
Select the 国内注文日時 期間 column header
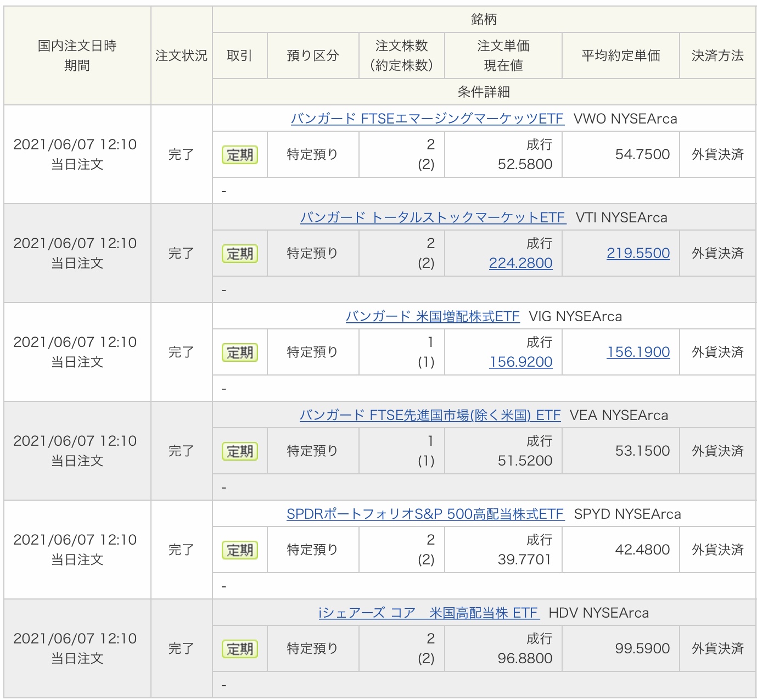coord(77,55)
